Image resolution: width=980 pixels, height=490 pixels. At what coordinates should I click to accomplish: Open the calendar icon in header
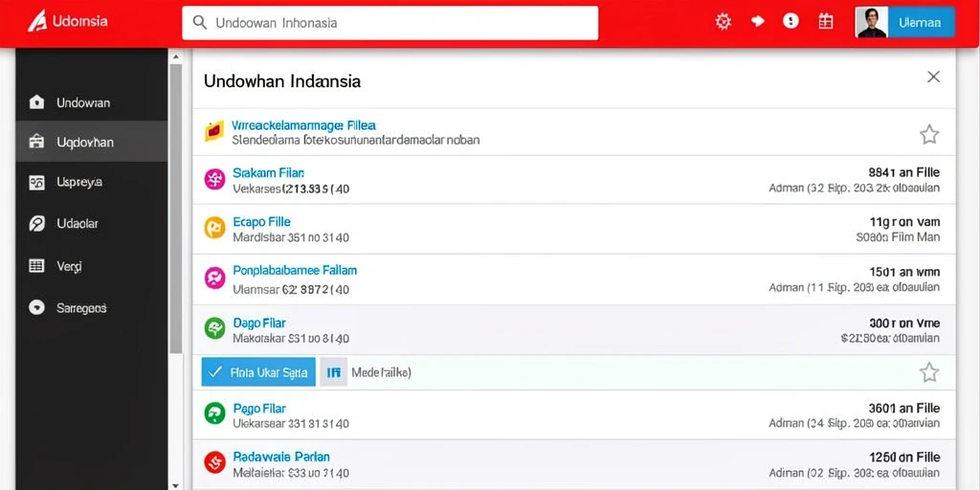click(x=826, y=22)
